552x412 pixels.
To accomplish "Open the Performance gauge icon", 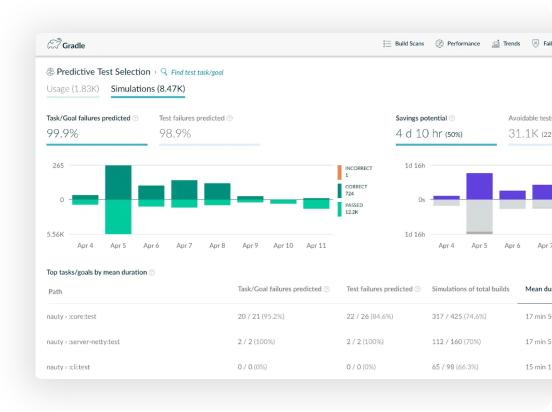I will [x=439, y=44].
